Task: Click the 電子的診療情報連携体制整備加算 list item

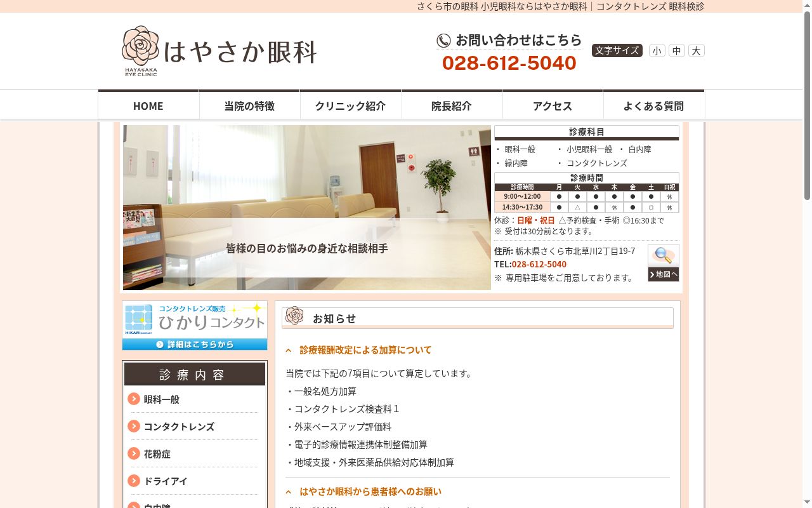Action: click(357, 444)
